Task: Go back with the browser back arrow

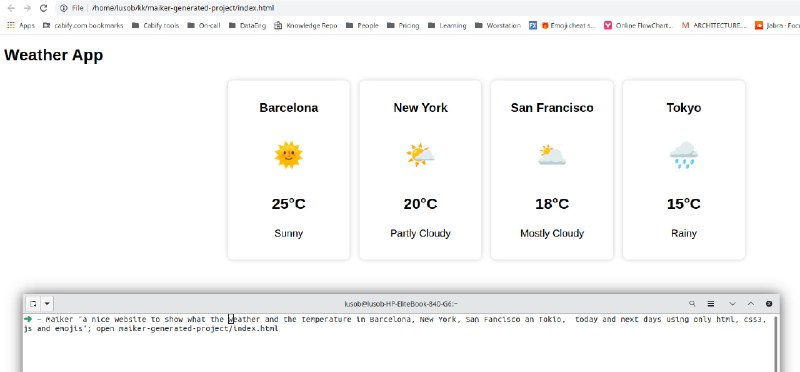Action: (x=11, y=8)
